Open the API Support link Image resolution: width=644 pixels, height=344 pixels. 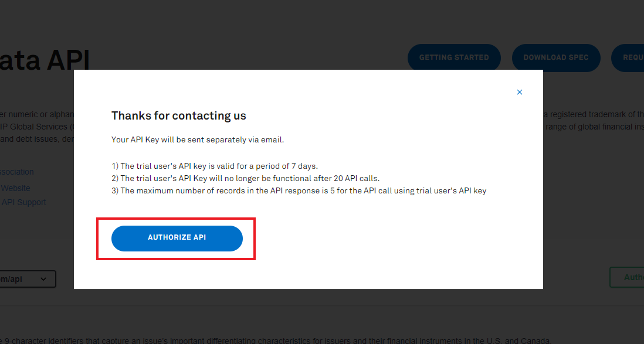tap(23, 202)
